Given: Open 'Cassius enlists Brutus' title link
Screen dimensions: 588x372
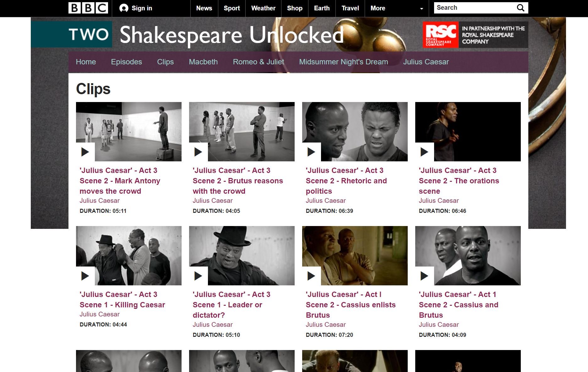Looking at the screenshot, I should click(351, 305).
